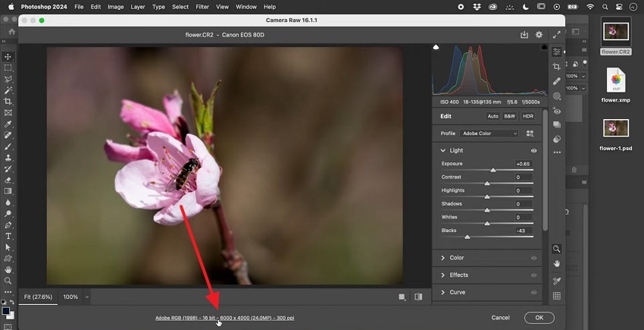Screen dimensions: 644x330
Task: Toggle visibility of Curve panel edits
Action: coord(533,293)
